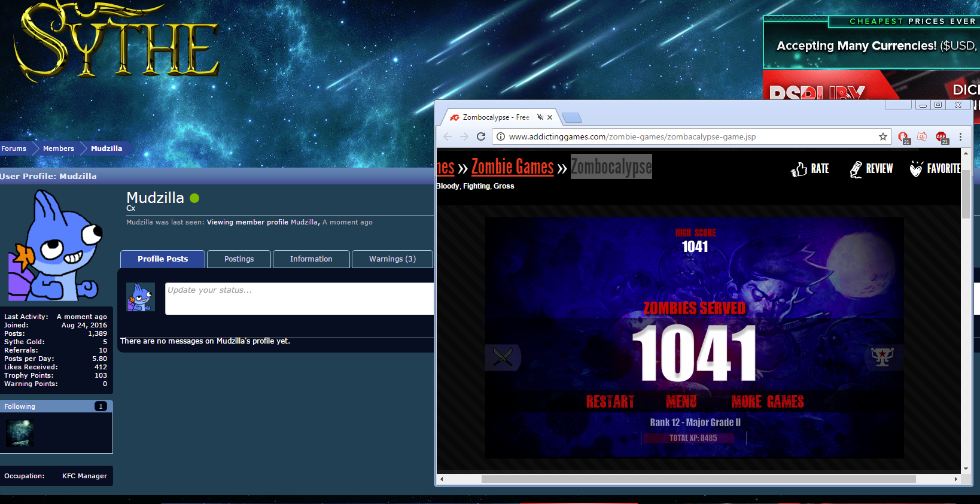The width and height of the screenshot is (980, 504).
Task: Click trophy star icon in game
Action: point(882,357)
